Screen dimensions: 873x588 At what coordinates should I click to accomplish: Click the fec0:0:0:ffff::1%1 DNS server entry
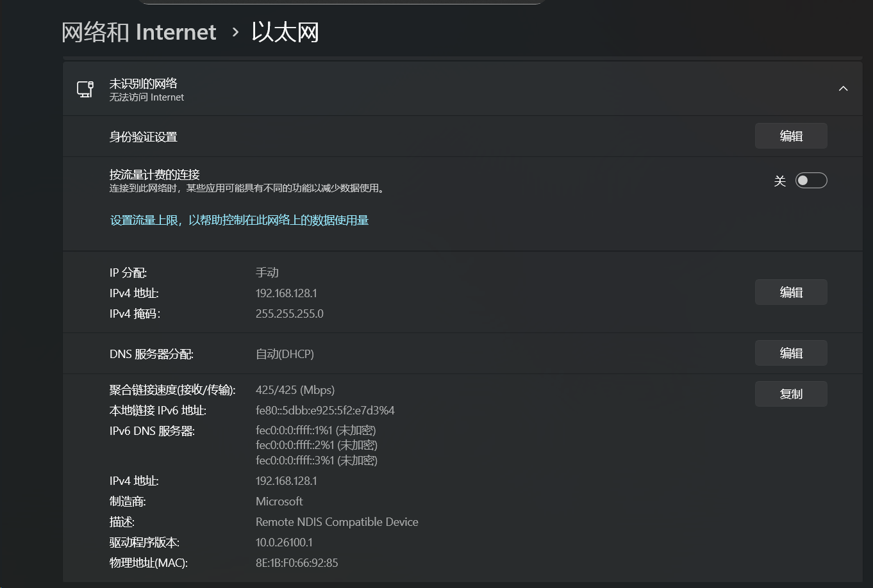[315, 430]
